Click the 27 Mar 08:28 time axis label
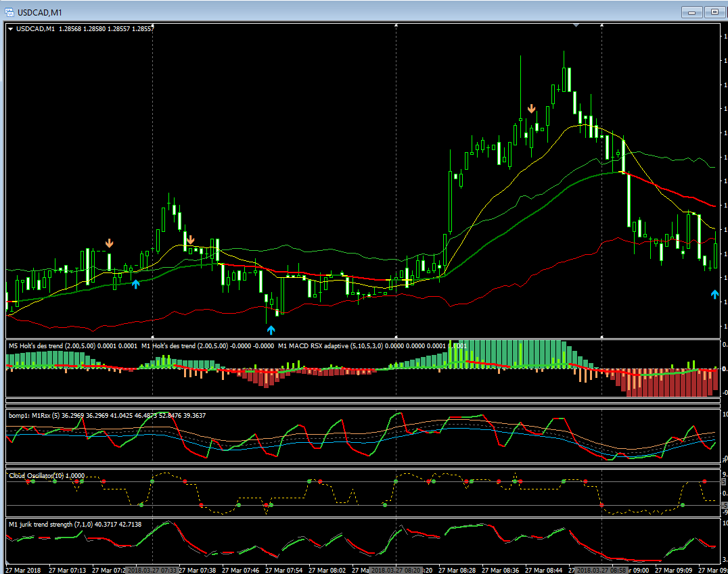Viewport: 728px width, 574px height. click(x=457, y=570)
